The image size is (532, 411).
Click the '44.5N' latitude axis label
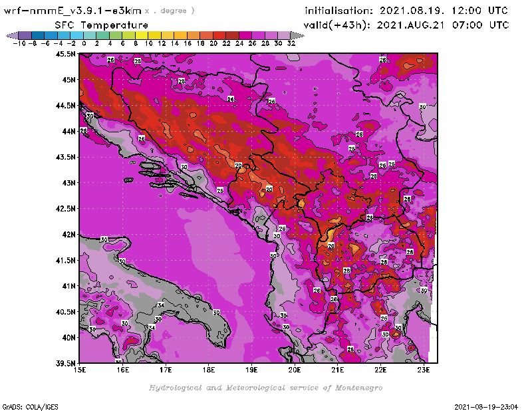tap(65, 106)
